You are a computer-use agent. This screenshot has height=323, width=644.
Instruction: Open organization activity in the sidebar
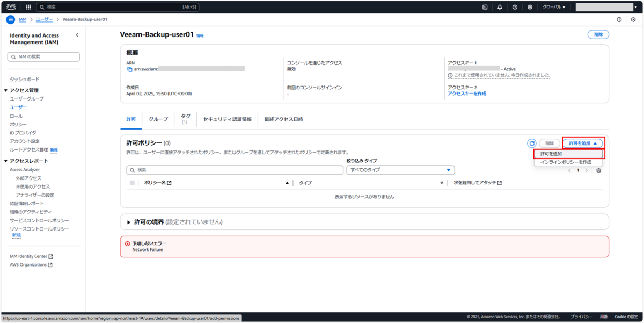point(31,212)
